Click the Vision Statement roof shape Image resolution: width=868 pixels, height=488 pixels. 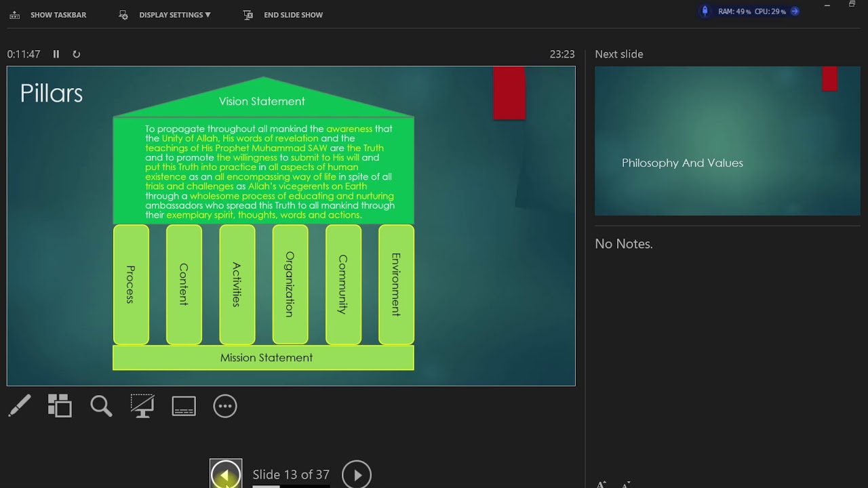263,99
